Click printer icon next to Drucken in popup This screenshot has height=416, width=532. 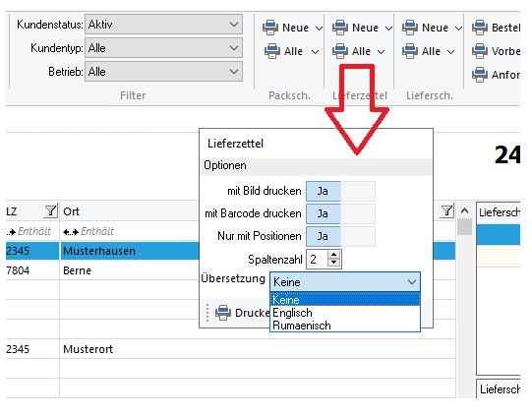[x=223, y=313]
